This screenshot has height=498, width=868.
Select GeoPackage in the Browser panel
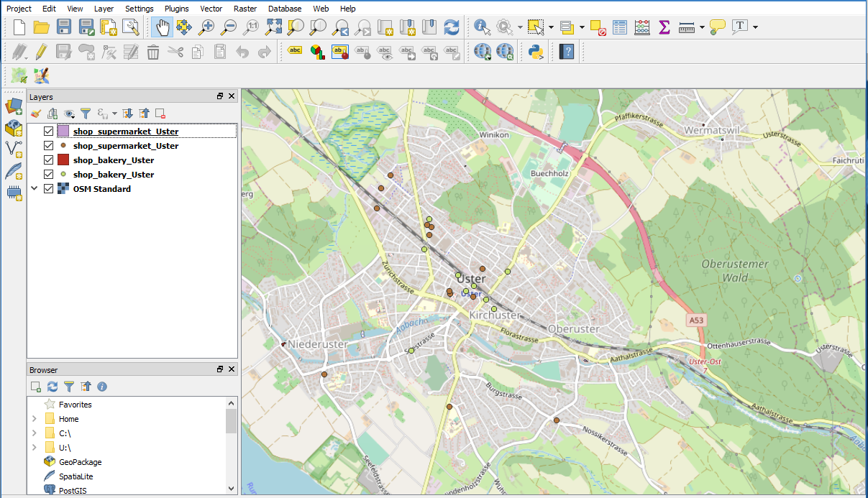tap(79, 462)
